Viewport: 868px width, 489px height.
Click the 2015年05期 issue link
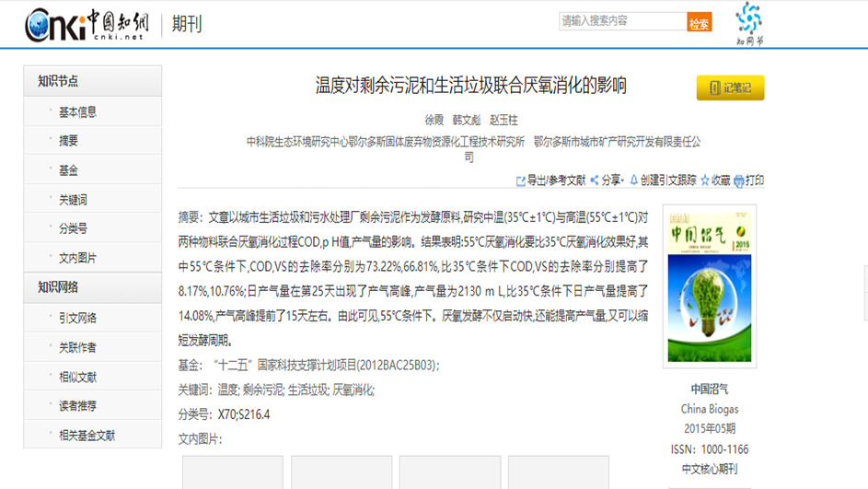(710, 428)
